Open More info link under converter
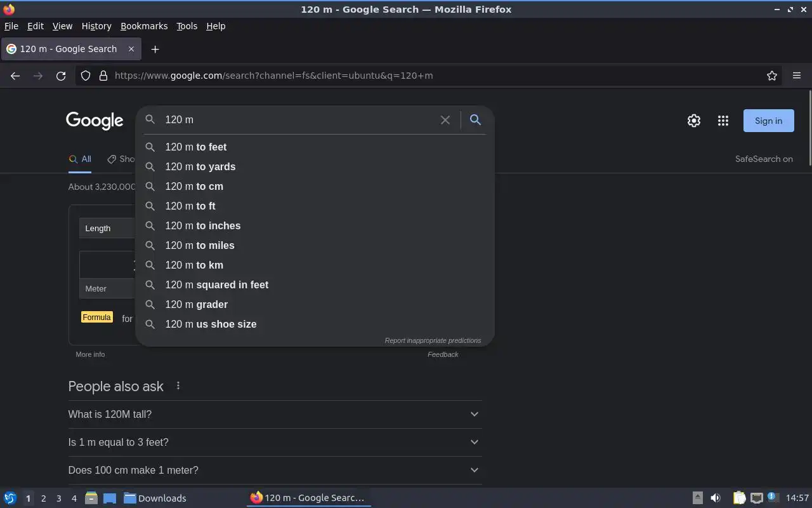The image size is (812, 508). (90, 354)
